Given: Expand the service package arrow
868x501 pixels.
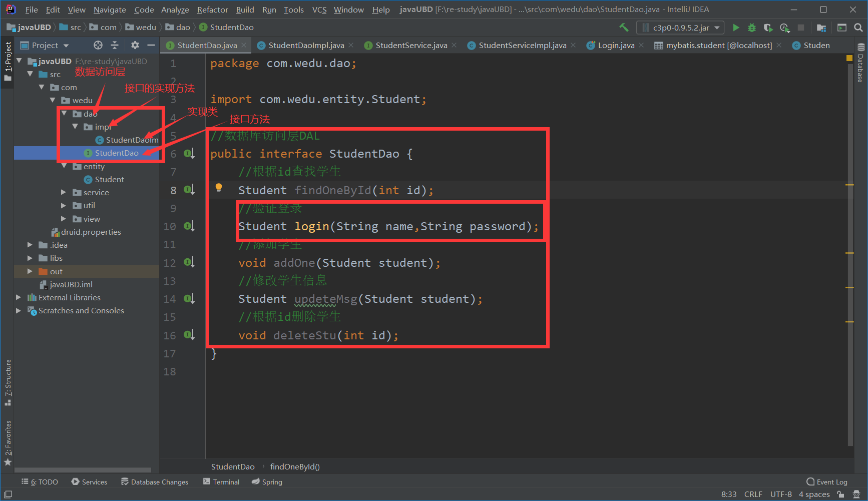Looking at the screenshot, I should (x=64, y=192).
